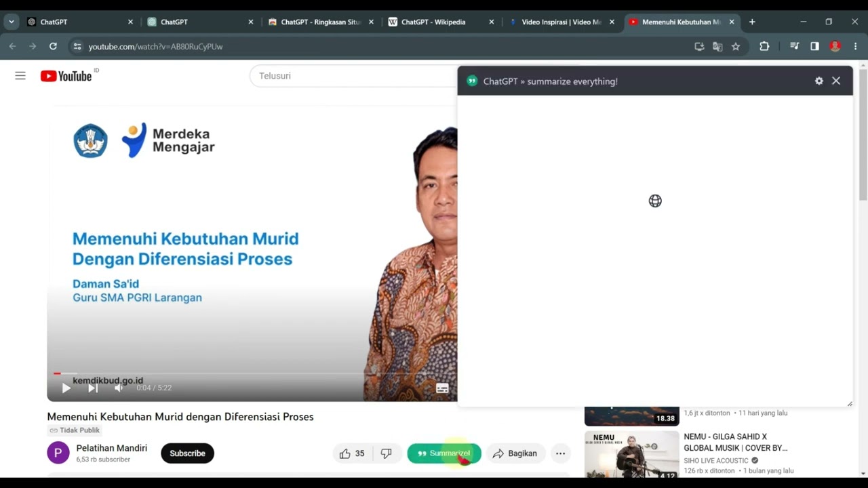Open the Google Translate icon in address bar
This screenshot has height=488, width=868.
717,46
